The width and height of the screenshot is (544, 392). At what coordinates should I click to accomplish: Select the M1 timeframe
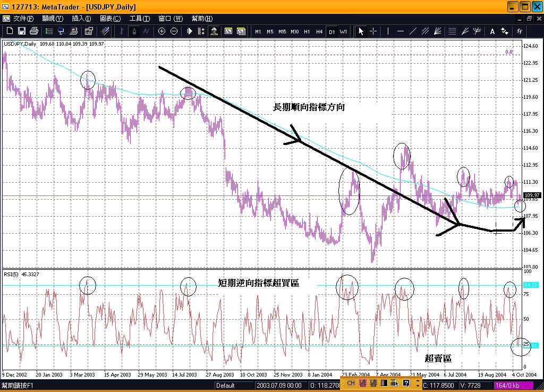point(258,31)
